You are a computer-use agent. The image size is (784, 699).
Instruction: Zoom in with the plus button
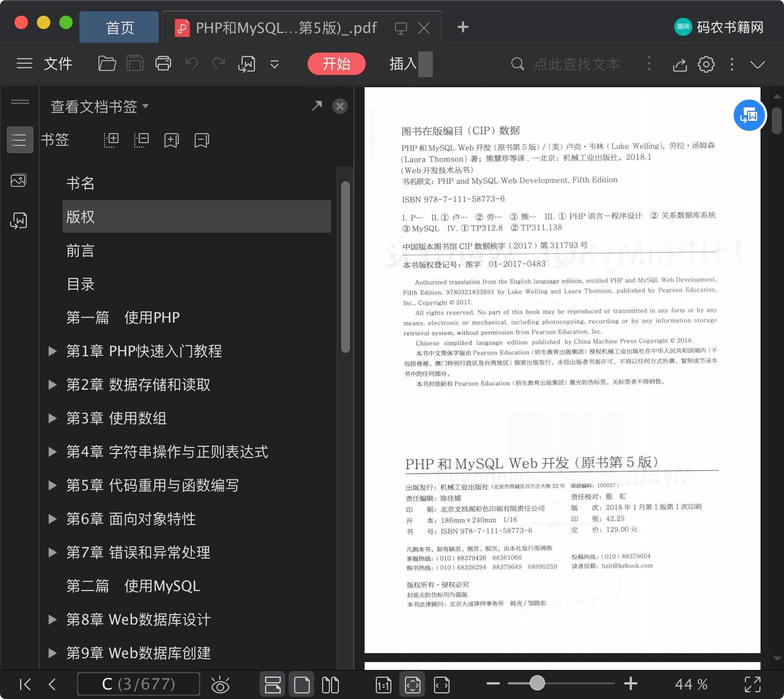coord(631,683)
